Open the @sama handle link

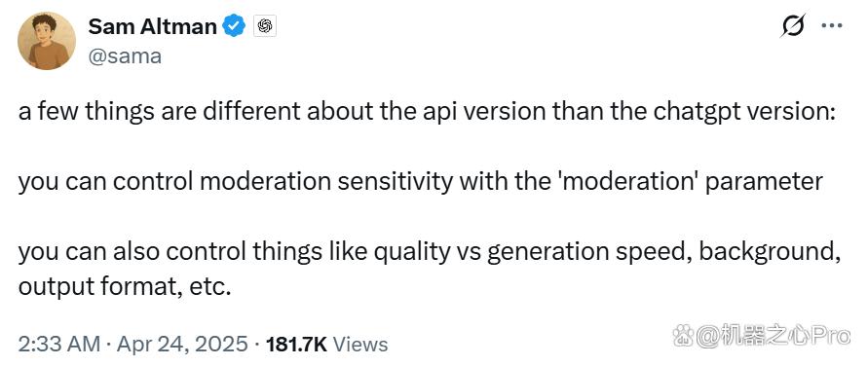coord(125,55)
